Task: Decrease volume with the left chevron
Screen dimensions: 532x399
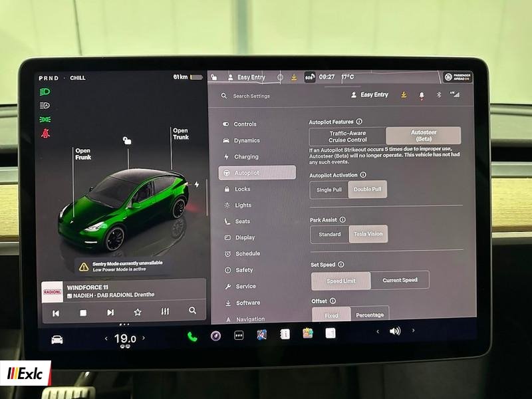Action: pyautogui.click(x=378, y=331)
